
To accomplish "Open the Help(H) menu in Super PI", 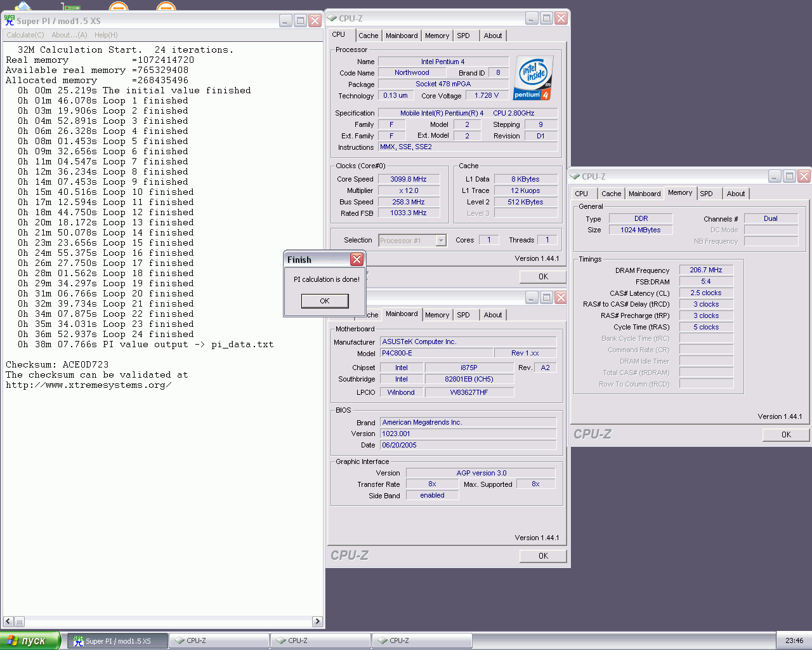I will 106,35.
